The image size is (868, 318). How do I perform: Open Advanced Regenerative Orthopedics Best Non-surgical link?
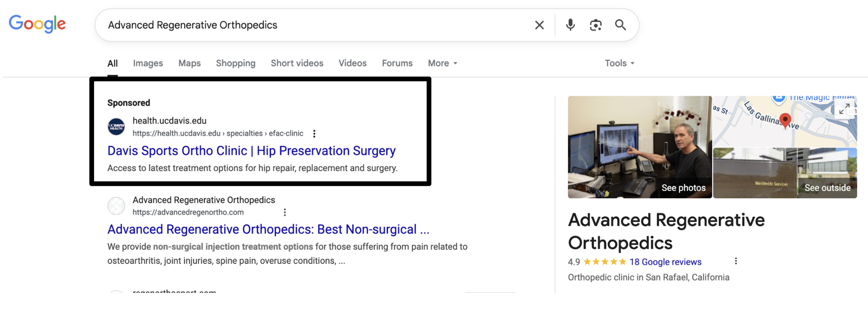[x=268, y=229]
